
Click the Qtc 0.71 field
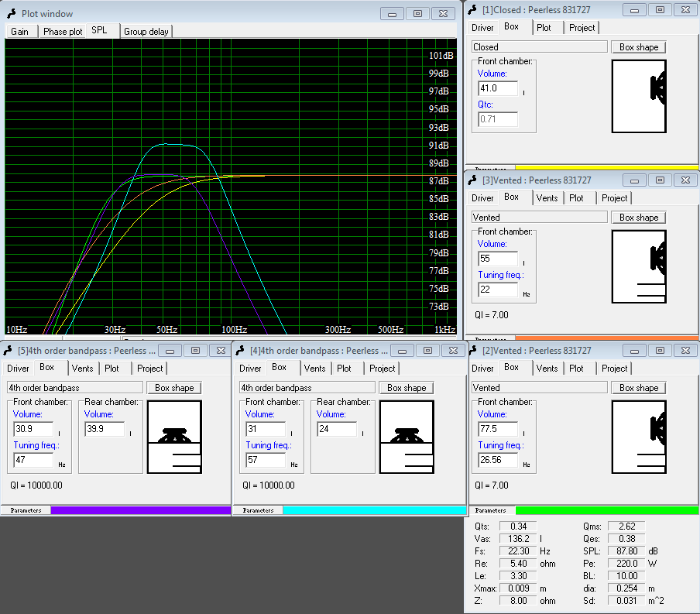click(498, 119)
